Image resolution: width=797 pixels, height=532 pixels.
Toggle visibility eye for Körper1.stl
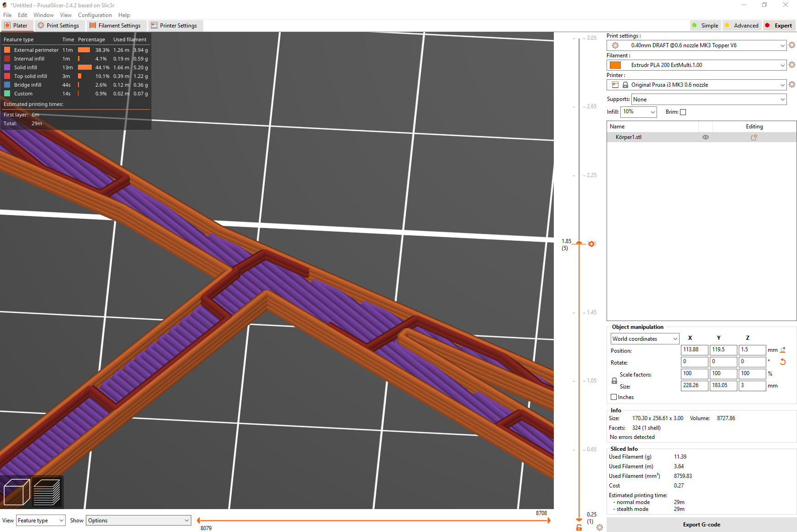[706, 137]
